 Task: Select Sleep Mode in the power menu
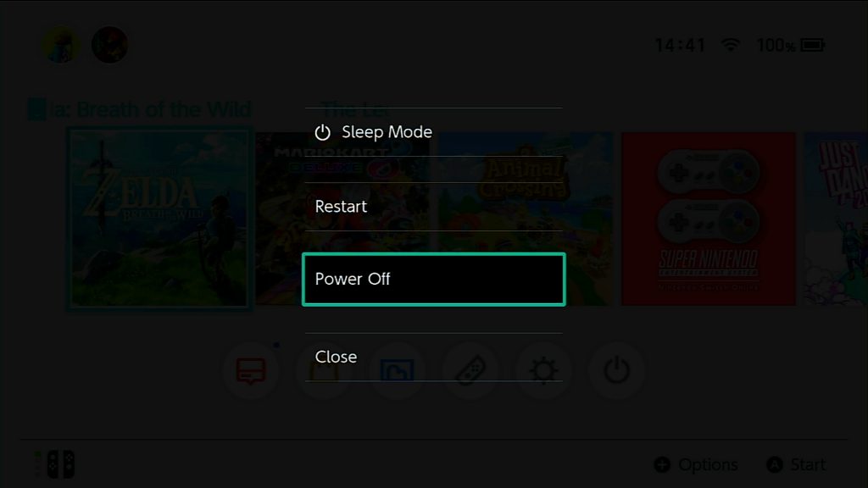tap(433, 132)
